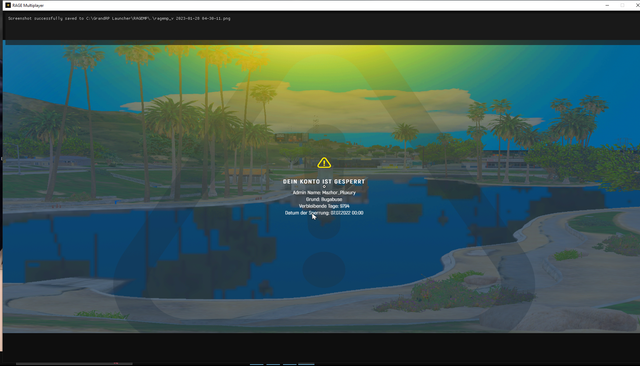Click the 'Screenshot successfully saved' console message
Screen dimensions: 640x366
tap(119, 18)
